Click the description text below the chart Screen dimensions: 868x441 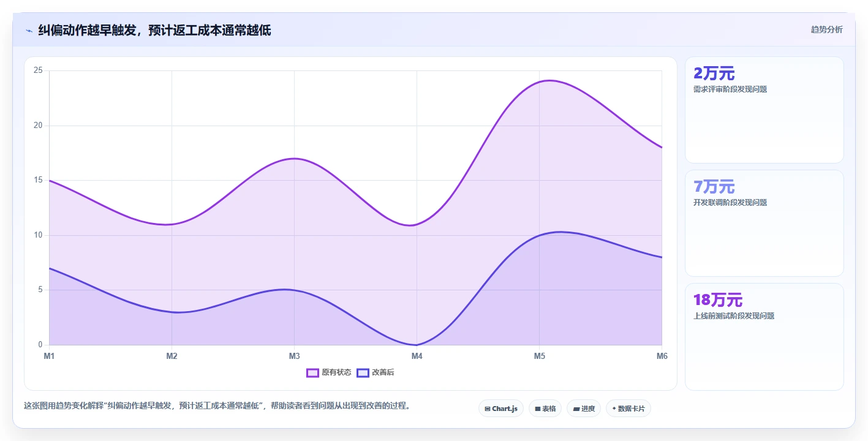coord(217,405)
